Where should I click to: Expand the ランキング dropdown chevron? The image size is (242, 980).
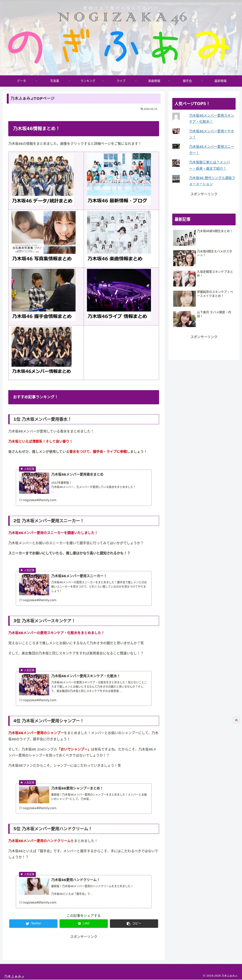coord(102,81)
